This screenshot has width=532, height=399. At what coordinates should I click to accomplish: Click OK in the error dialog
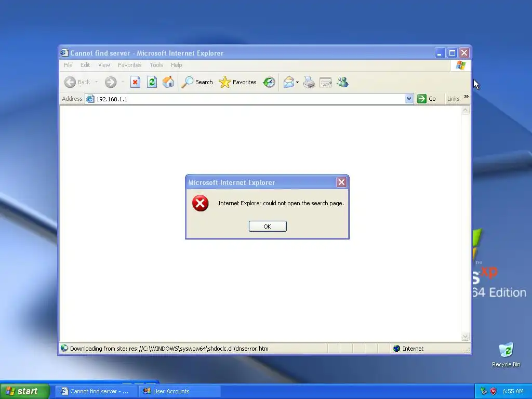268,227
